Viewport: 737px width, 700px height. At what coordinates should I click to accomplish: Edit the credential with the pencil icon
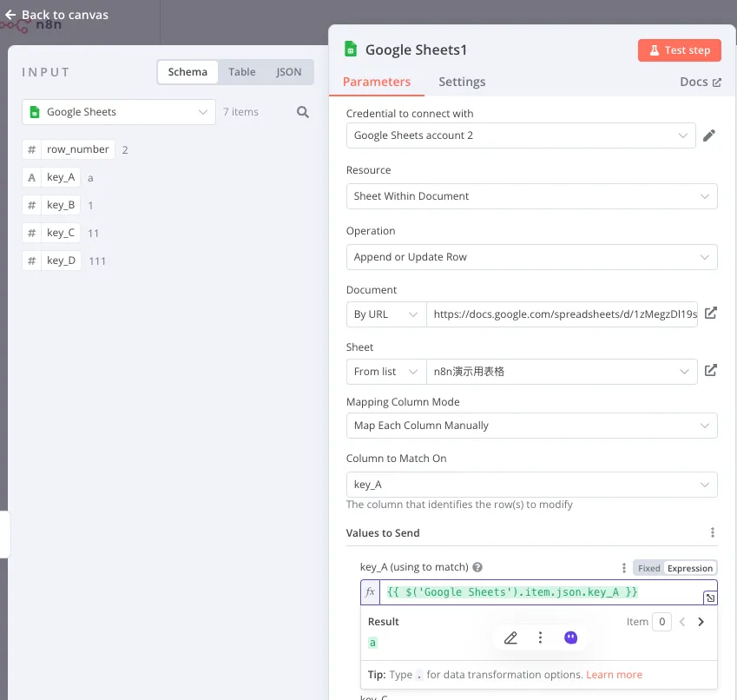(709, 135)
